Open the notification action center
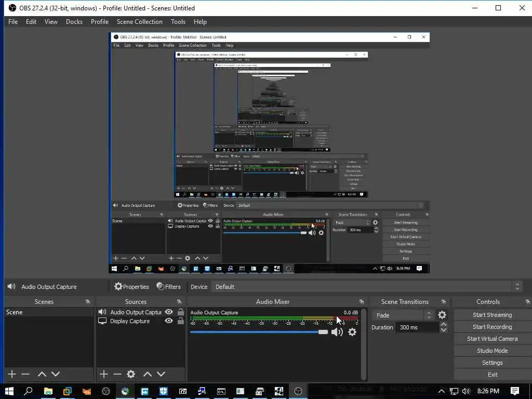 (515, 391)
